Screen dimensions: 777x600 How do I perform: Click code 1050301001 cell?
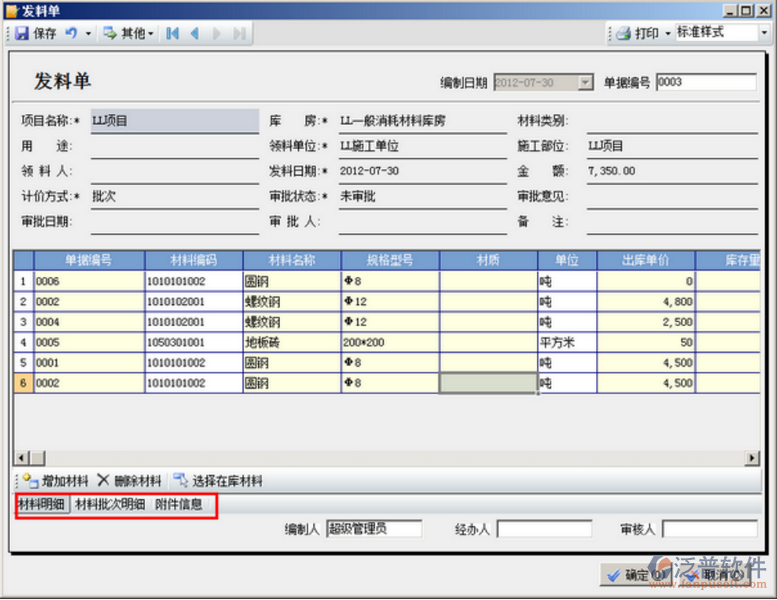pos(194,342)
